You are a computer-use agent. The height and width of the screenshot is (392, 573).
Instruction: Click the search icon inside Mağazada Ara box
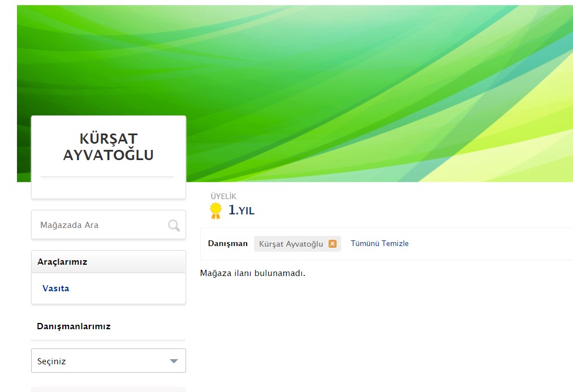[173, 225]
